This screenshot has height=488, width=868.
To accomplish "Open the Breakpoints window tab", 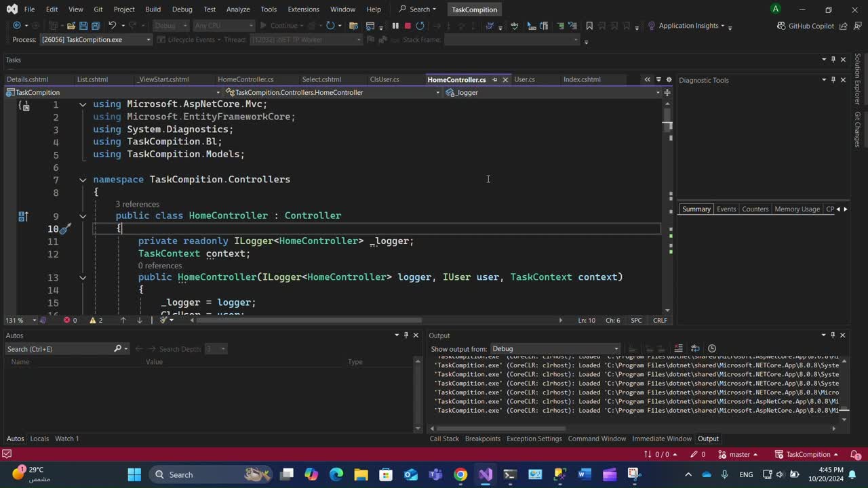I will 482,439.
